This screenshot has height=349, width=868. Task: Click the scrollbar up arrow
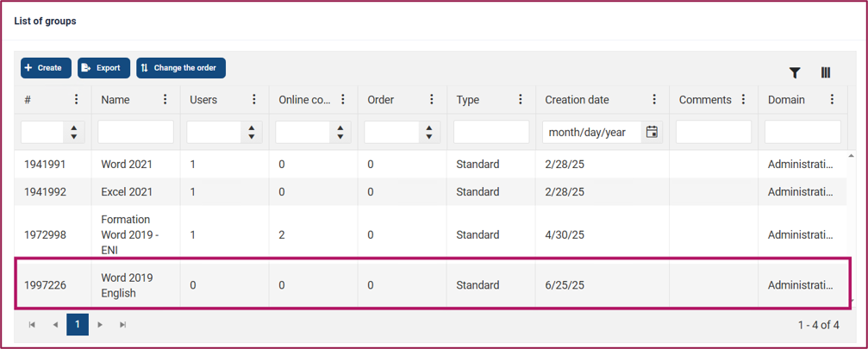tap(850, 155)
